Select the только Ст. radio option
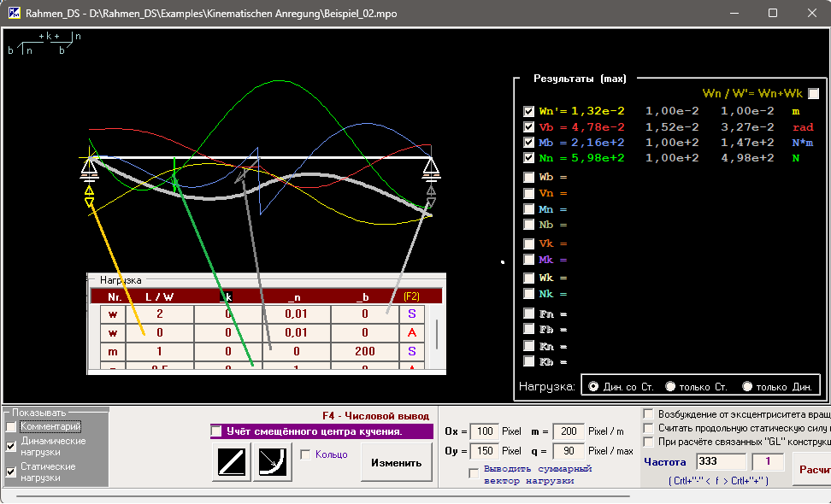Image resolution: width=831 pixels, height=504 pixels. pos(670,387)
